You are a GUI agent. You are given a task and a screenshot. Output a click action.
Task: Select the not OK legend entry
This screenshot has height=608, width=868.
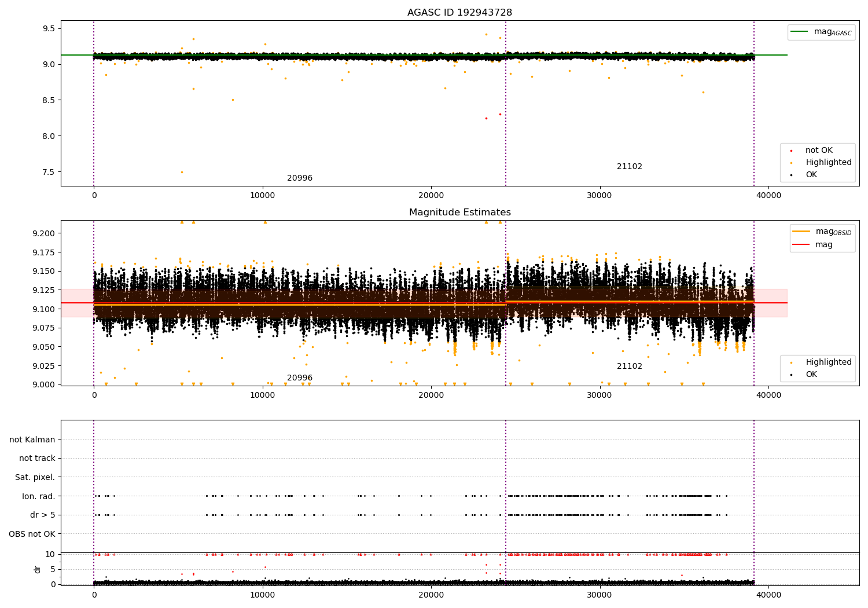[x=819, y=151]
